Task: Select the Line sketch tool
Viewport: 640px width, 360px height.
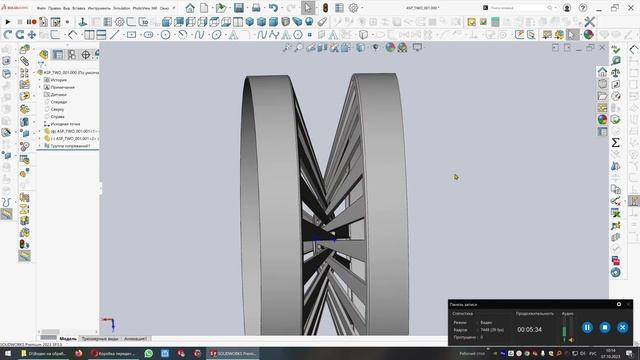Action: click(114, 35)
